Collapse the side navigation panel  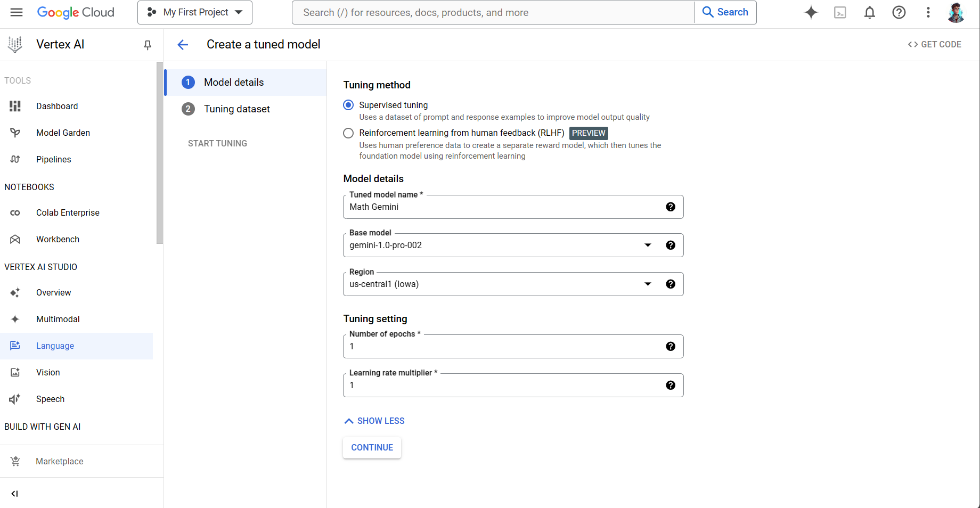tap(15, 494)
